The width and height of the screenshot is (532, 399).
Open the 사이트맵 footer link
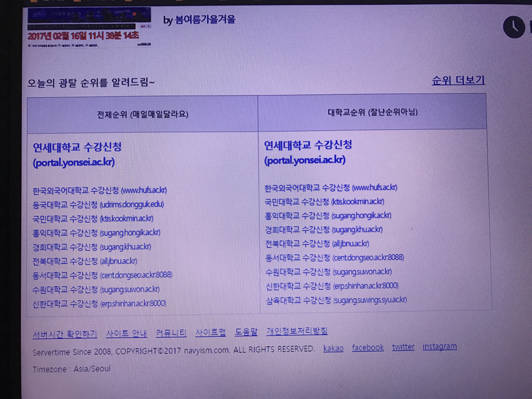click(210, 333)
